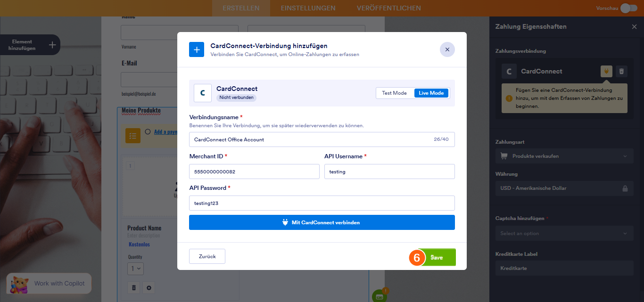This screenshot has width=644, height=302.
Task: Delete the CardConnect Zahlungsverbindung via trash icon
Action: click(x=621, y=71)
